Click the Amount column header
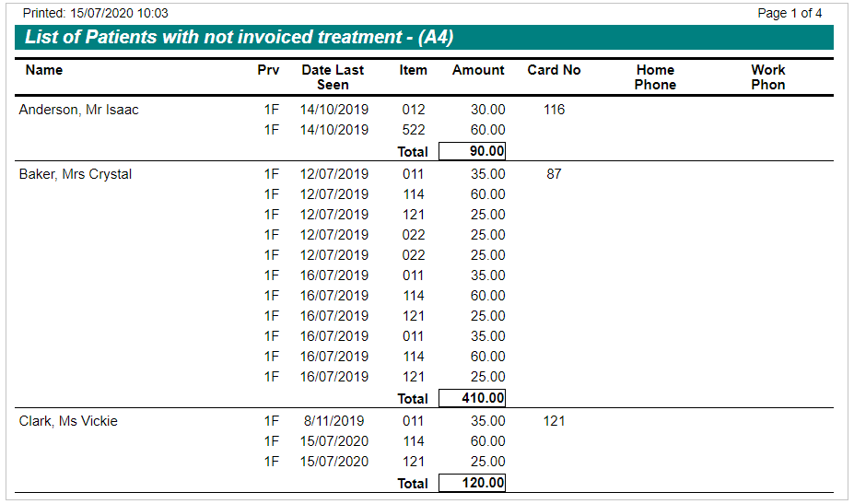The height and width of the screenshot is (504, 854). coord(478,70)
